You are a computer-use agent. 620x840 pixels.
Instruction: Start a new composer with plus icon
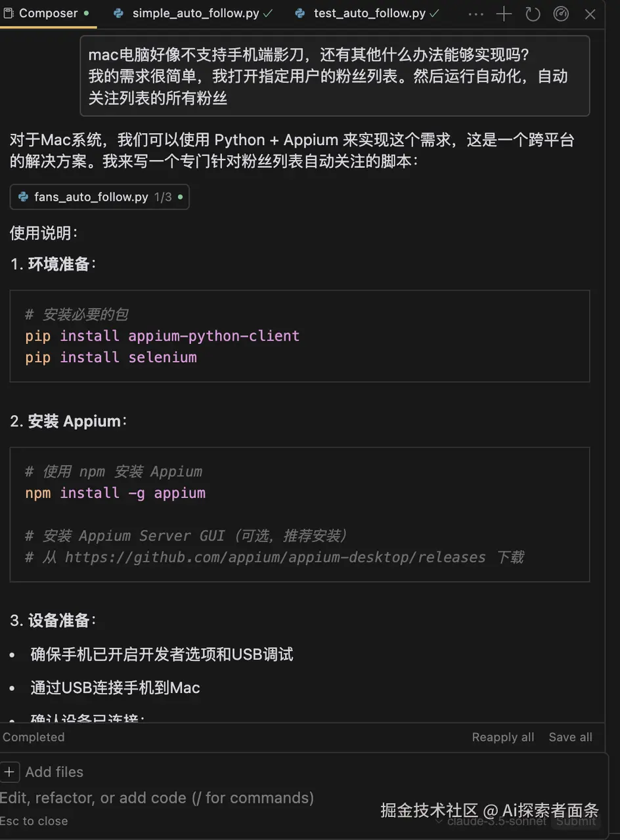tap(504, 14)
